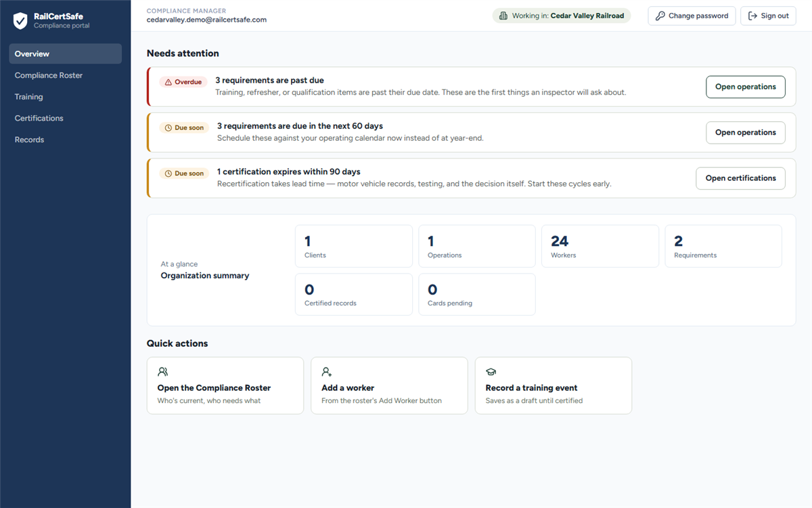Click the Cards pending summary tile
Image resolution: width=812 pixels, height=508 pixels.
click(x=477, y=295)
